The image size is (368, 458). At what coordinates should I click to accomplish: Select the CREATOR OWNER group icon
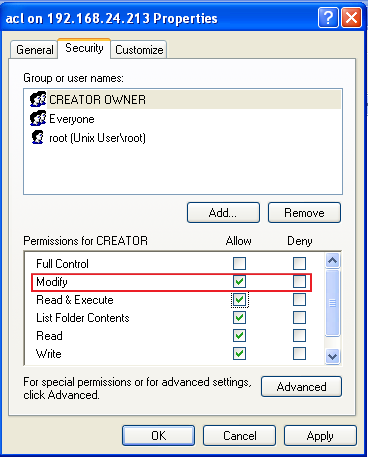coord(38,99)
